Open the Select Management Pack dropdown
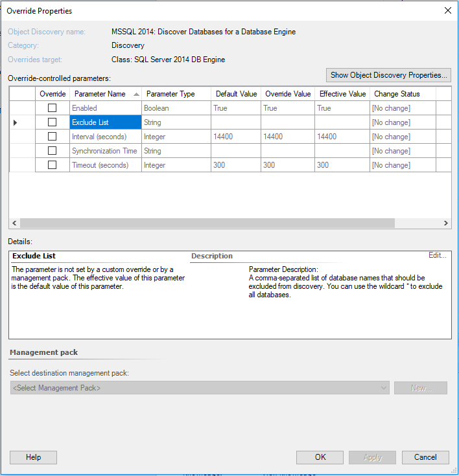 200,388
